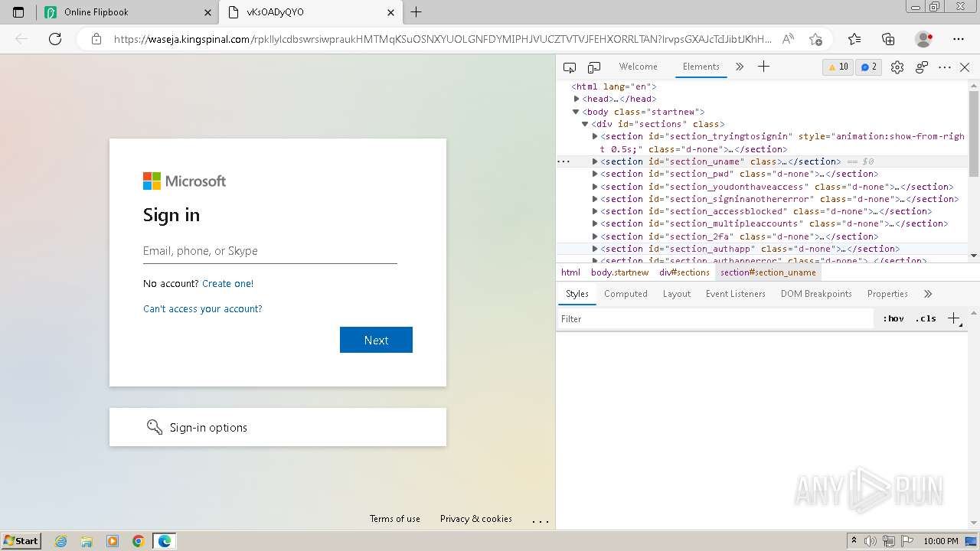Viewport: 980px width, 551px height.
Task: Expand section_pwd node
Action: [595, 174]
